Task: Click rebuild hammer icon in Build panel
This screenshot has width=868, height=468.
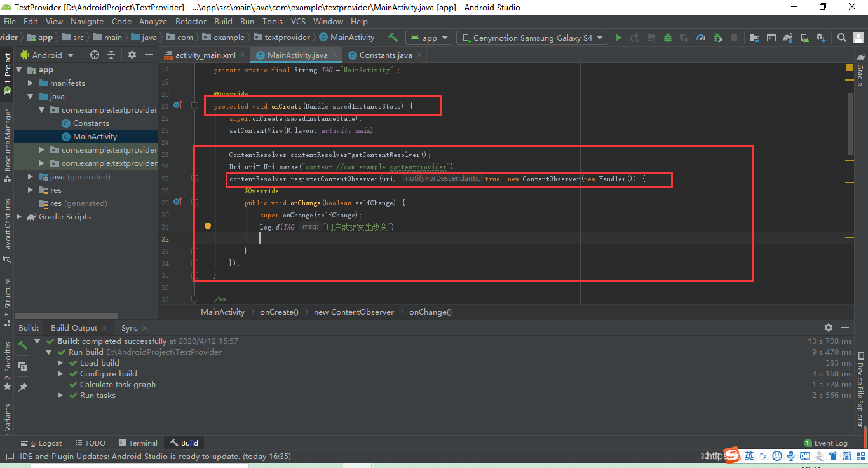Action: point(23,345)
